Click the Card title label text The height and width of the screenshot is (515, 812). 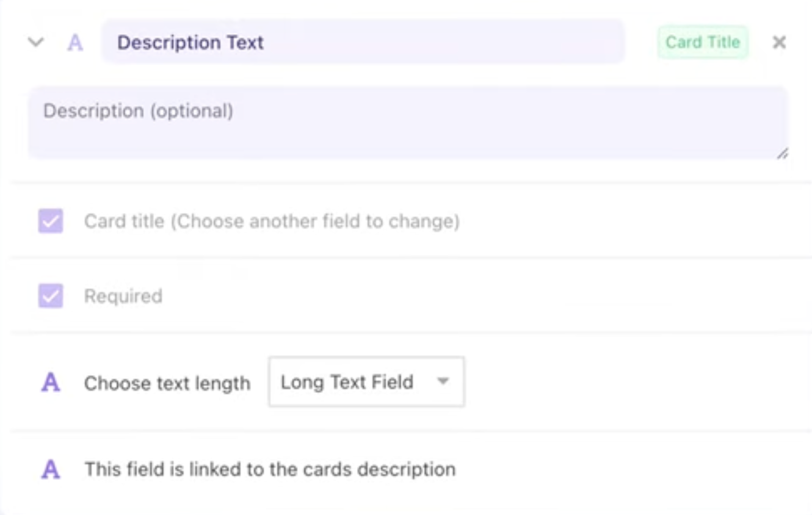coord(124,221)
